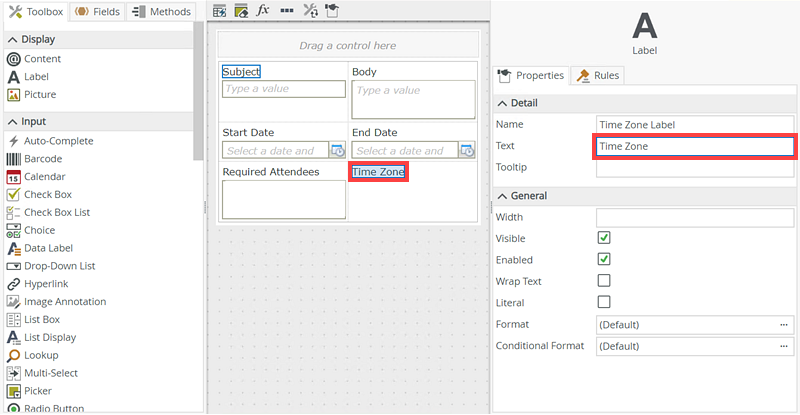The width and height of the screenshot is (800, 415).
Task: Select the Image Annotation control
Action: pos(57,302)
